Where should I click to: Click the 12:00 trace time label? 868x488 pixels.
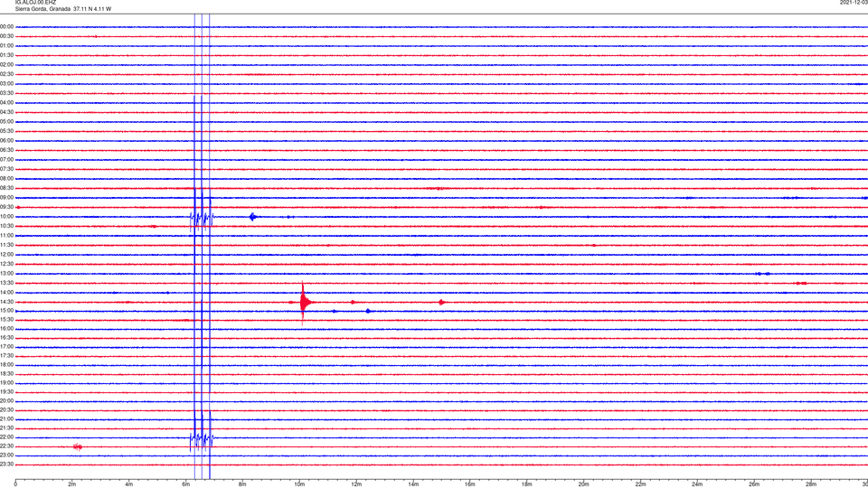point(6,255)
